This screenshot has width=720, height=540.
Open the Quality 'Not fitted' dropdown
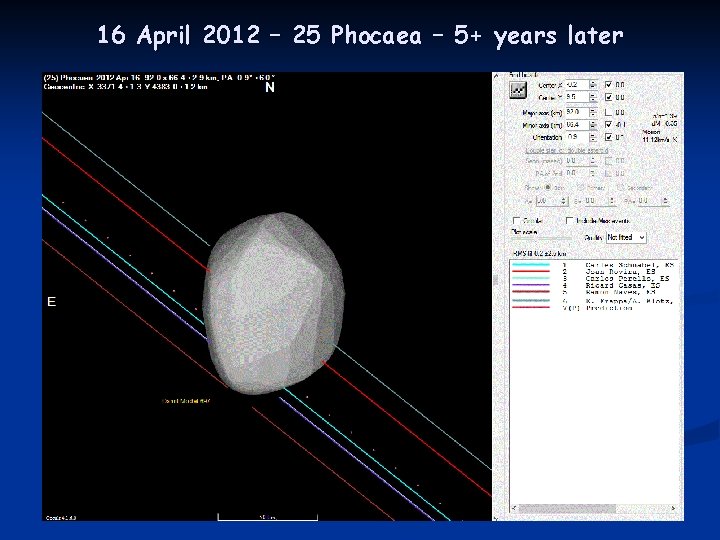tap(626, 237)
